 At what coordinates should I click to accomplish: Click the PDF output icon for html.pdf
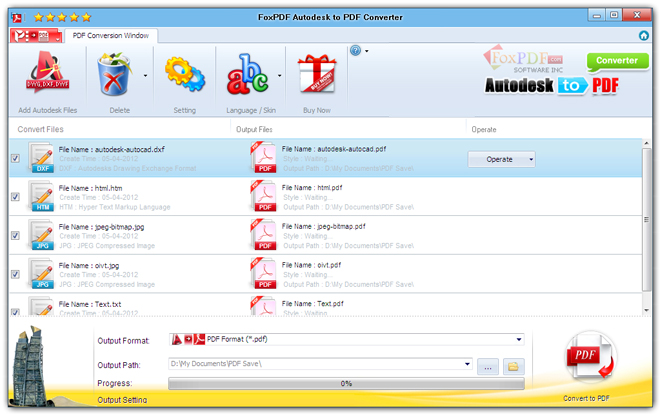pos(263,197)
